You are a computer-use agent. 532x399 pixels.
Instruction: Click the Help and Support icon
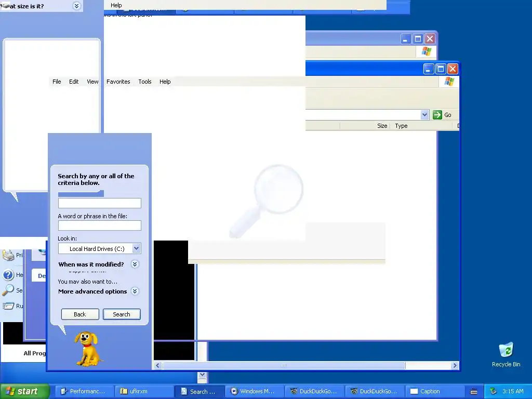click(8, 274)
